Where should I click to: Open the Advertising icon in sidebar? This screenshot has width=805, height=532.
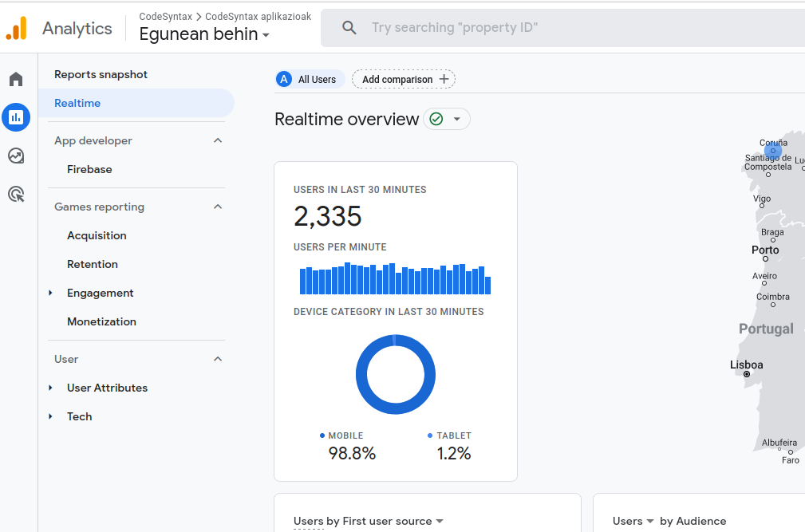pyautogui.click(x=16, y=194)
